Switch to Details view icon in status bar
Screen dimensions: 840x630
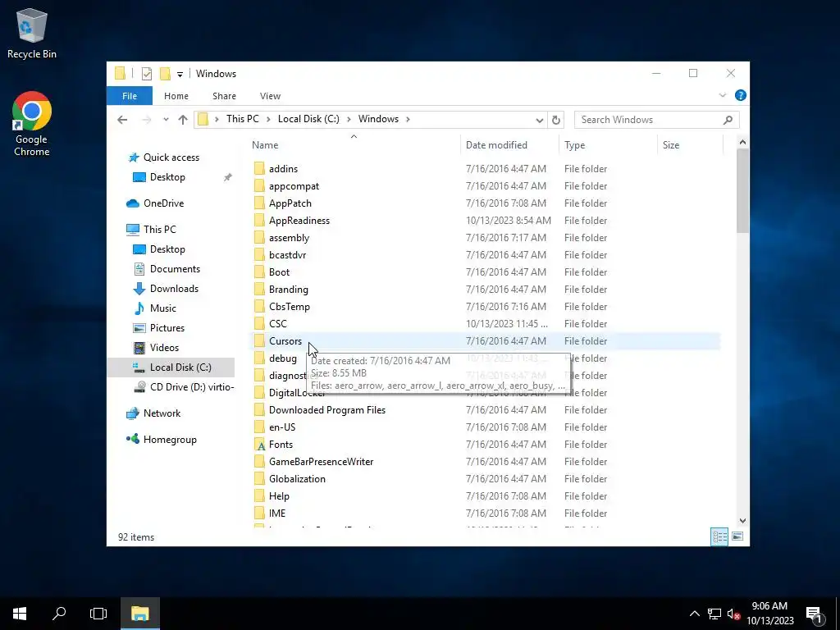coord(719,536)
